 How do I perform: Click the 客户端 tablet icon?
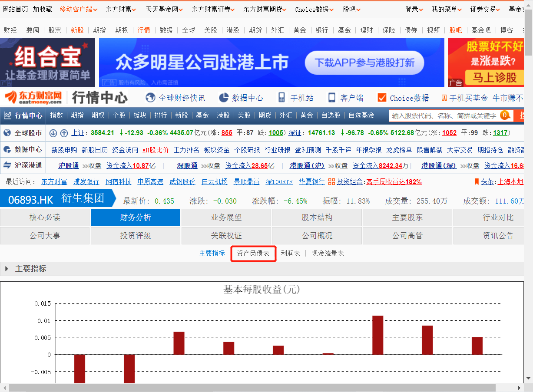tap(332, 98)
